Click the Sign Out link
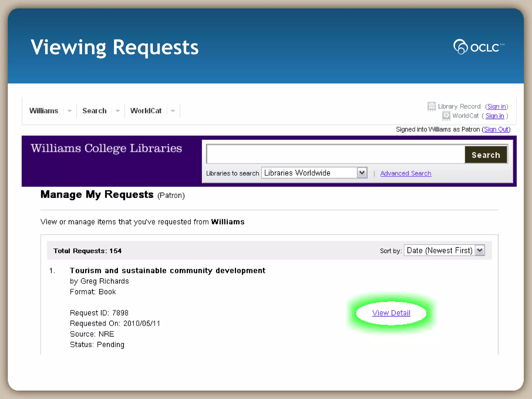Image resolution: width=532 pixels, height=399 pixels. (496, 129)
